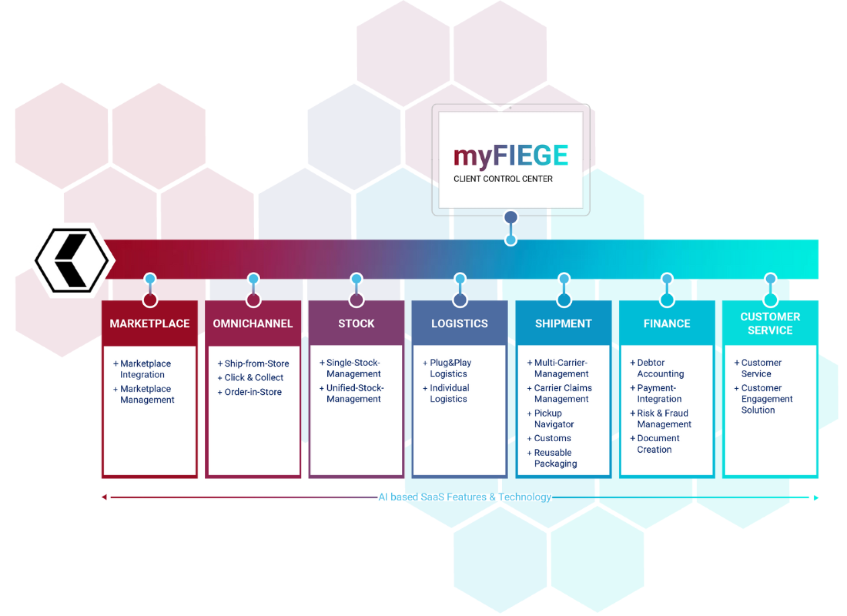Click the MARKETPLACE module connector dot
Image resolution: width=847 pixels, height=616 pixels.
tap(149, 277)
